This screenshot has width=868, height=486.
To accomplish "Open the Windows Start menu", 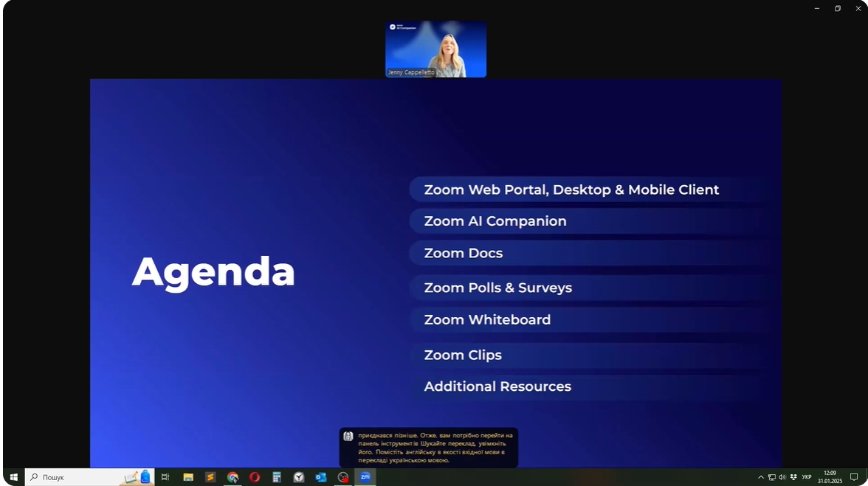I will [x=13, y=477].
